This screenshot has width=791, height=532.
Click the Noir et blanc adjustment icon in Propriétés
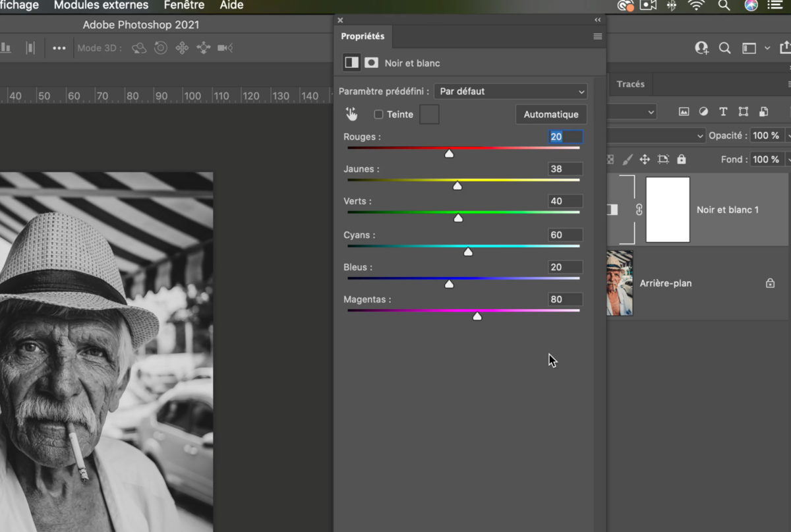tap(351, 63)
